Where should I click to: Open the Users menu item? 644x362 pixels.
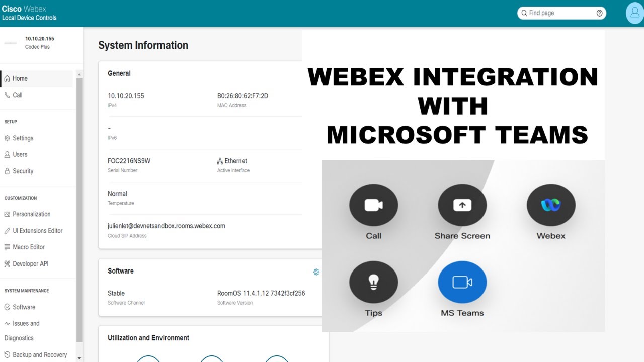click(37, 155)
